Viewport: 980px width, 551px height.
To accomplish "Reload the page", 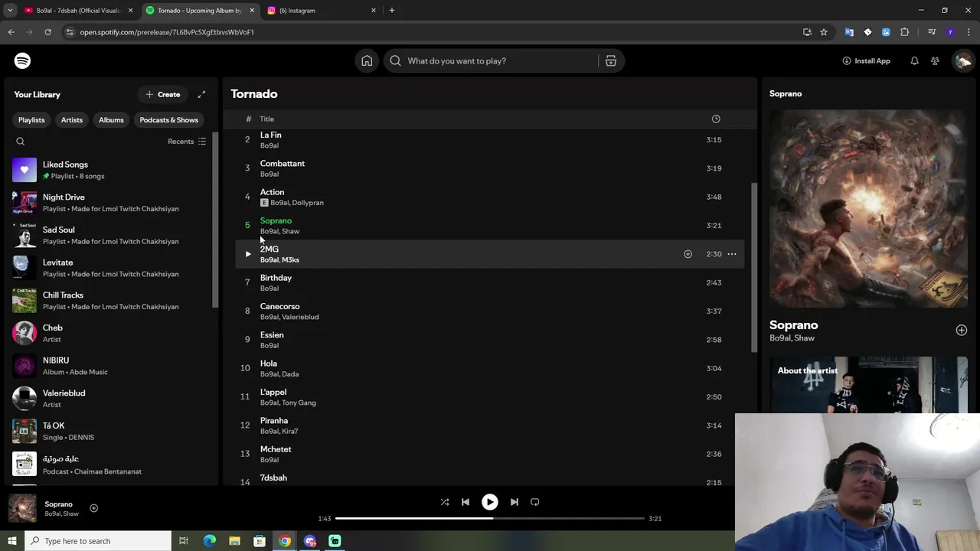I will click(47, 32).
